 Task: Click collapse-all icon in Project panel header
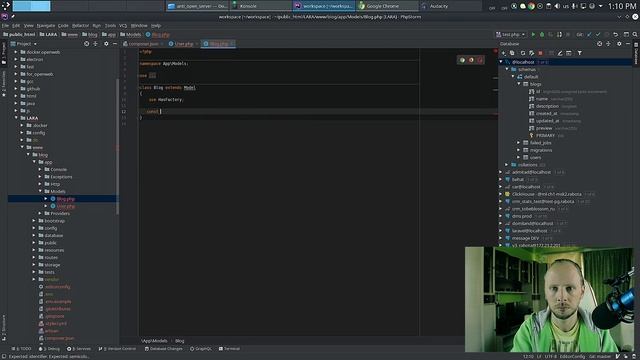(x=96, y=44)
